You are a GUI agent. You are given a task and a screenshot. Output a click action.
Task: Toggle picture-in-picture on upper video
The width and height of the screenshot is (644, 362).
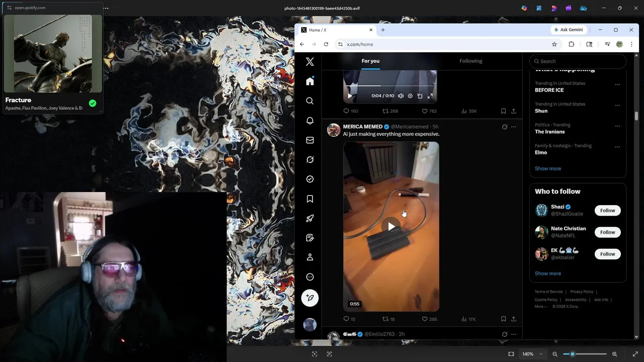point(420,96)
